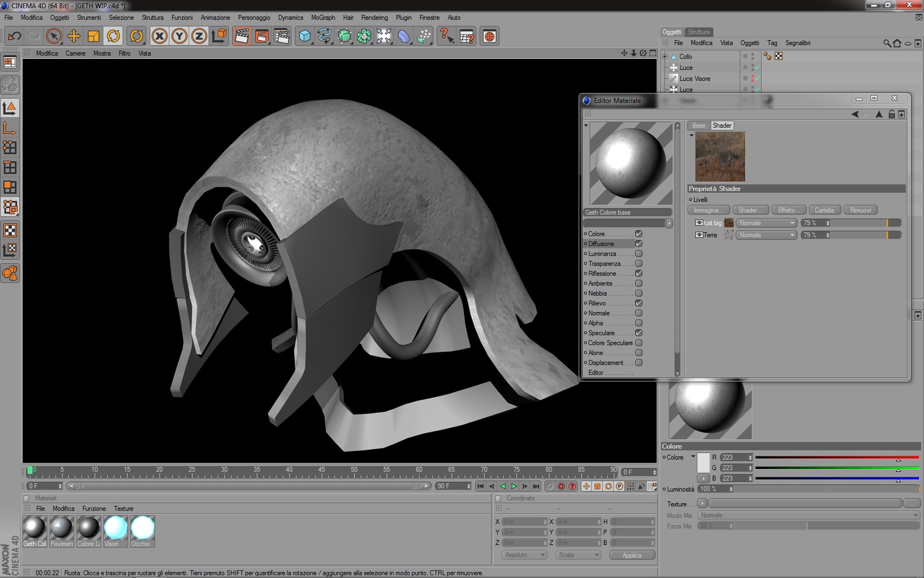
Task: Select the Rotate tool icon
Action: (113, 36)
